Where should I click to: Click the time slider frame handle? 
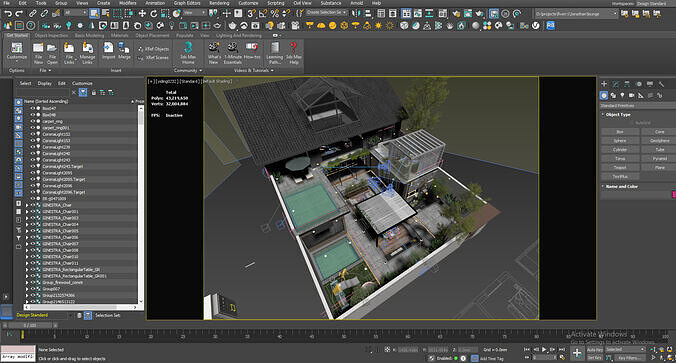pos(29,325)
